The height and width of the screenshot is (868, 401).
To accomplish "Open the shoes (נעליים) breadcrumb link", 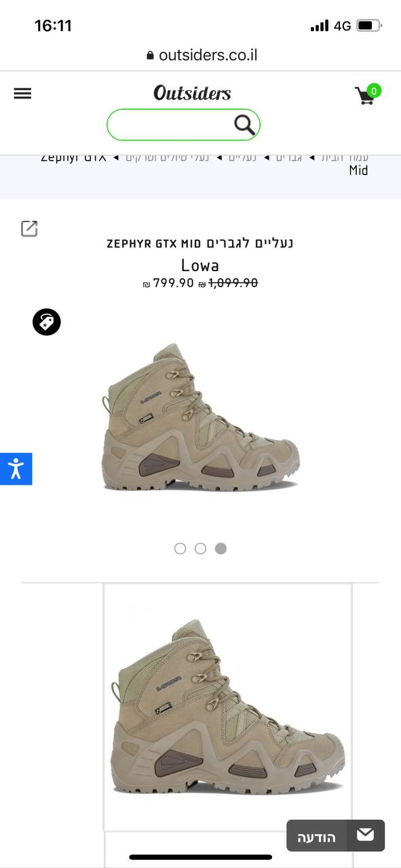I will pyautogui.click(x=242, y=158).
